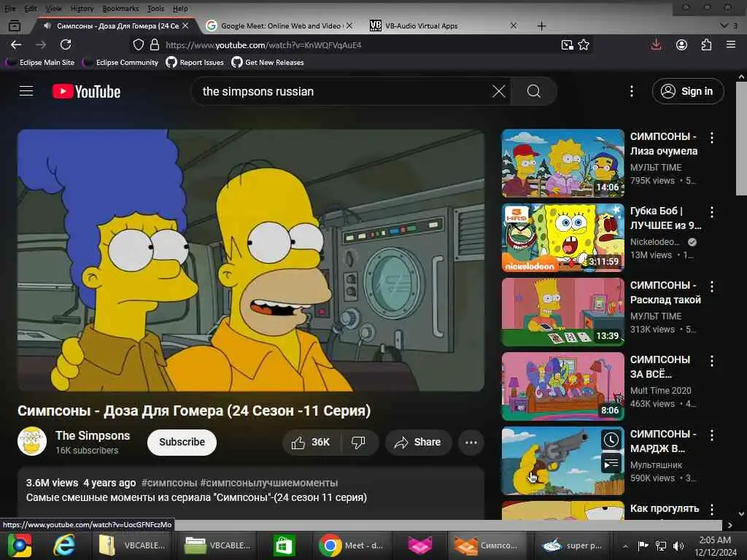
Task: Open the History menu
Action: [x=82, y=9]
